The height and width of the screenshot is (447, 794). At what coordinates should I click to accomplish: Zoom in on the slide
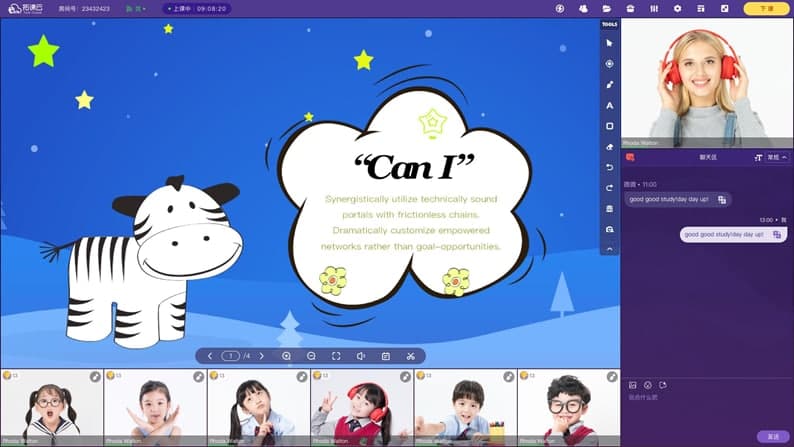[x=286, y=356]
